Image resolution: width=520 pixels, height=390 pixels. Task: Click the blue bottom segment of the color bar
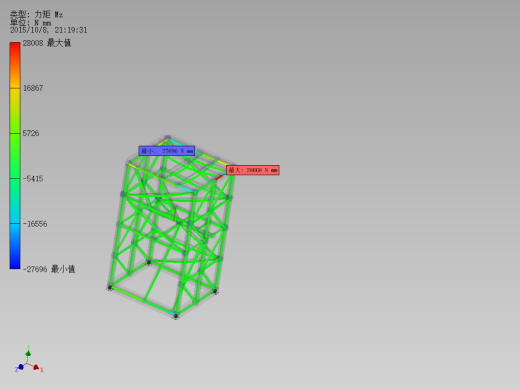(15, 246)
